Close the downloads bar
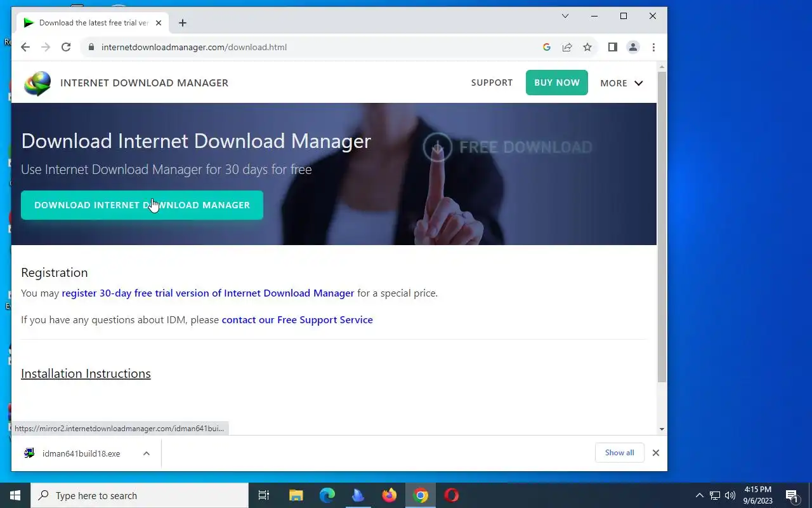812x508 pixels. [x=656, y=453]
